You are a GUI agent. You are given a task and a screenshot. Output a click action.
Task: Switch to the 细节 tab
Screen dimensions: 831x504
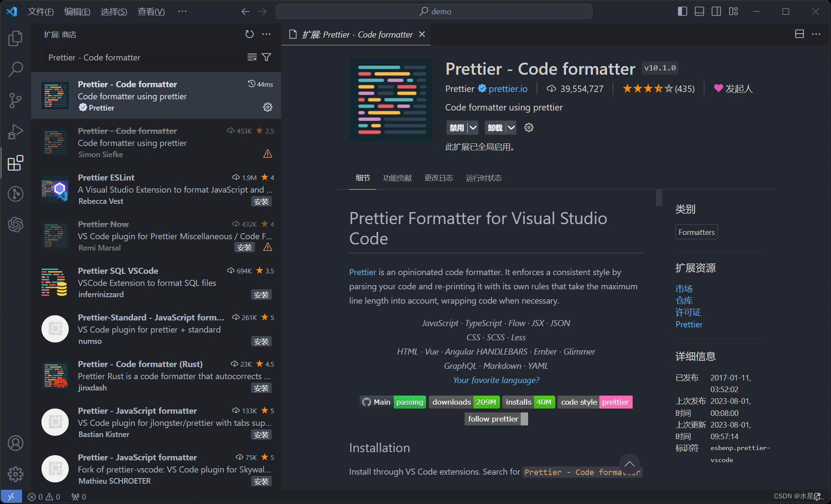pyautogui.click(x=363, y=178)
